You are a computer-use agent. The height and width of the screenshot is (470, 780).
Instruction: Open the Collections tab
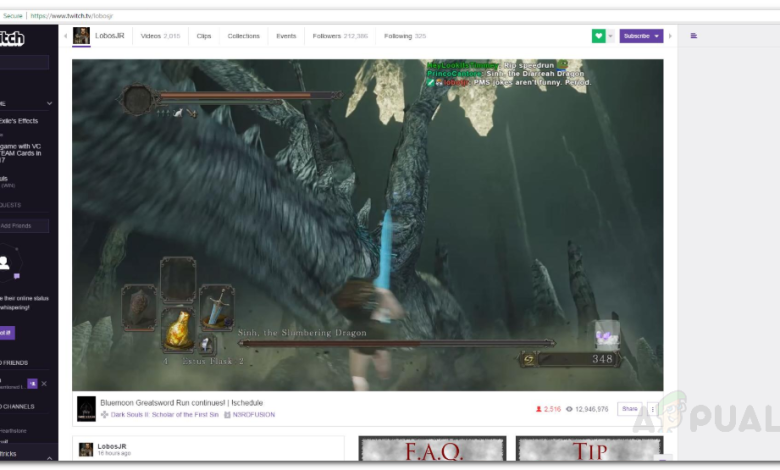coord(243,36)
